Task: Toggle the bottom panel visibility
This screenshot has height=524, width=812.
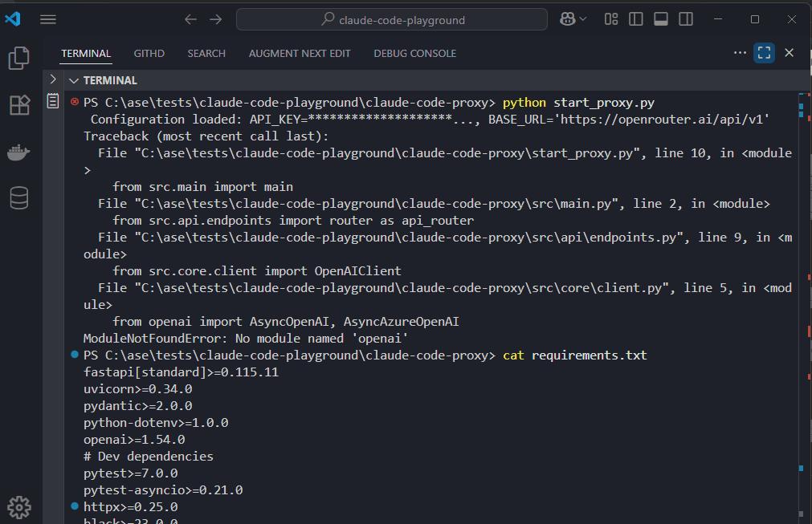Action: (661, 19)
